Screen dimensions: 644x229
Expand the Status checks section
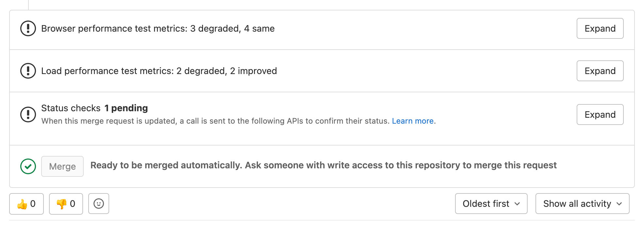600,114
